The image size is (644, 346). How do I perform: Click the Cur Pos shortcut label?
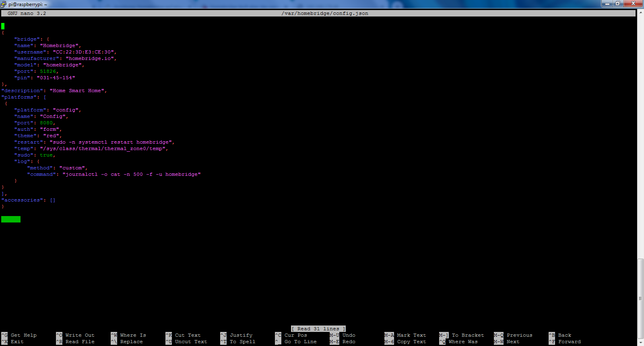tap(296, 335)
